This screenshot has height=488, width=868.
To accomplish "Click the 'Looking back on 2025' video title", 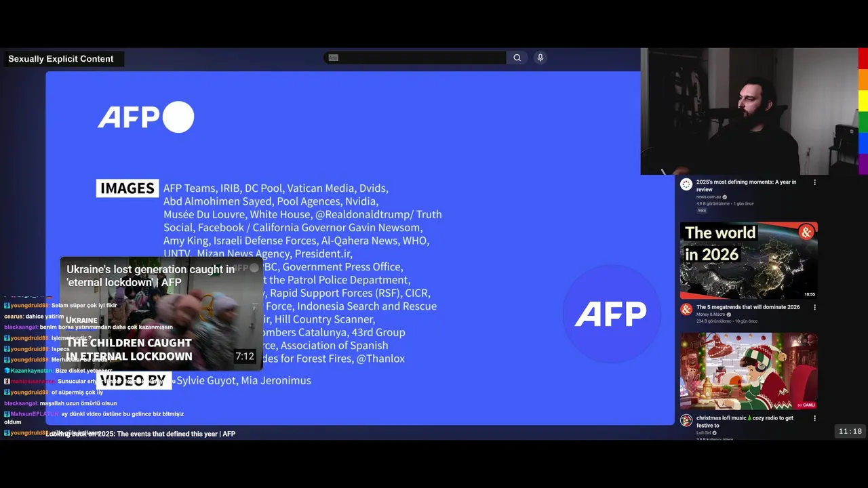I will [140, 434].
